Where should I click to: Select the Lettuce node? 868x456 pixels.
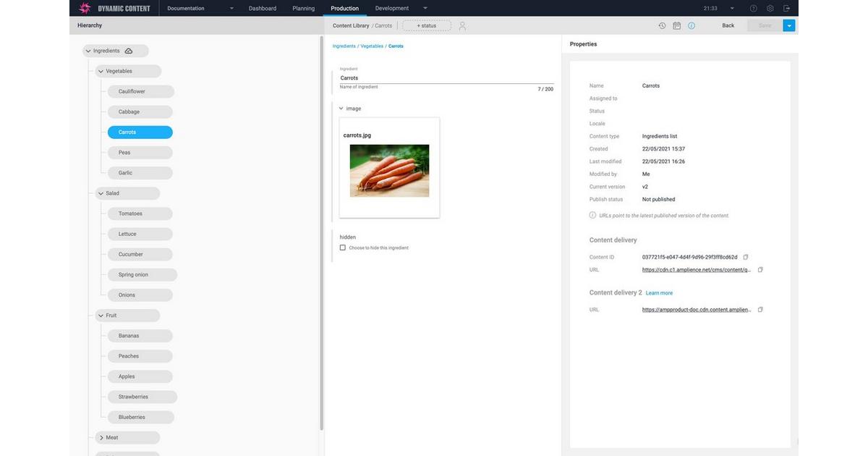(140, 234)
